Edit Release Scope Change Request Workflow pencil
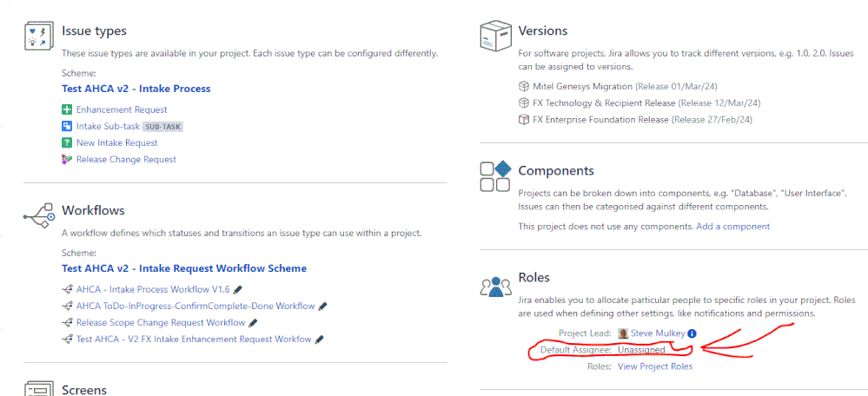Image resolution: width=868 pixels, height=396 pixels. click(254, 322)
